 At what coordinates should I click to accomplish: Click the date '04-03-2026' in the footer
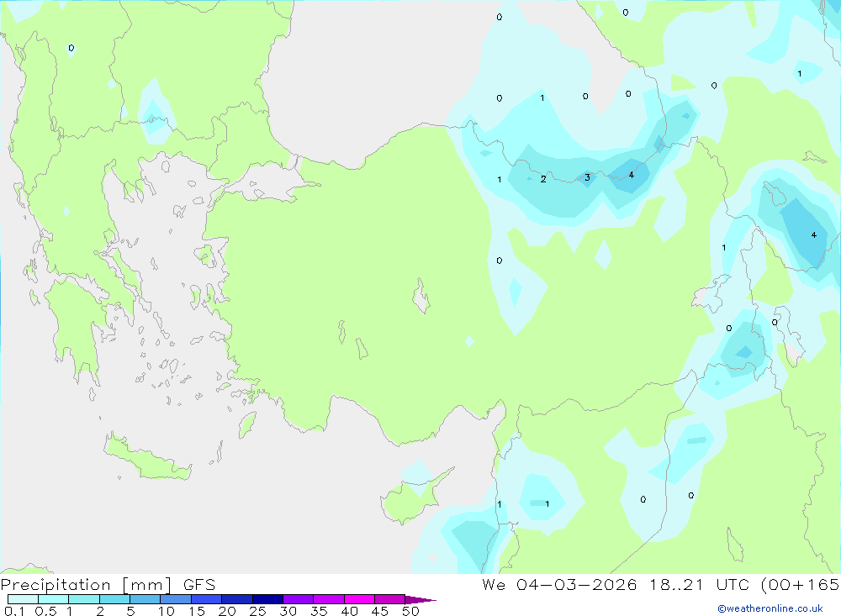click(577, 584)
